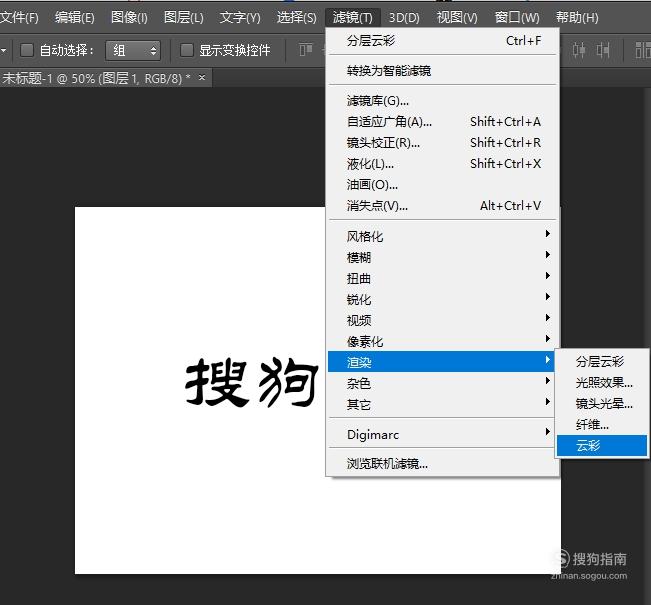
Task: Open the 组 auto-select dropdown
Action: [133, 51]
